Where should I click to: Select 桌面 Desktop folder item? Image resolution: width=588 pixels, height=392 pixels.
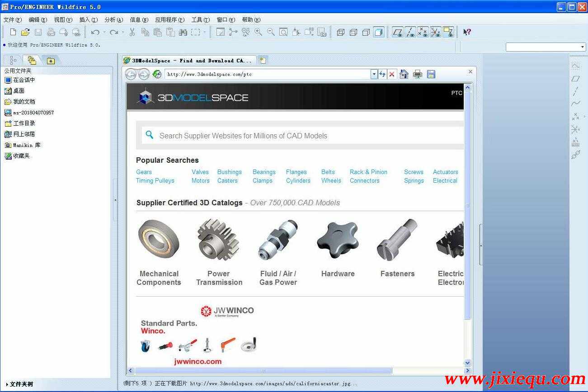tap(14, 91)
